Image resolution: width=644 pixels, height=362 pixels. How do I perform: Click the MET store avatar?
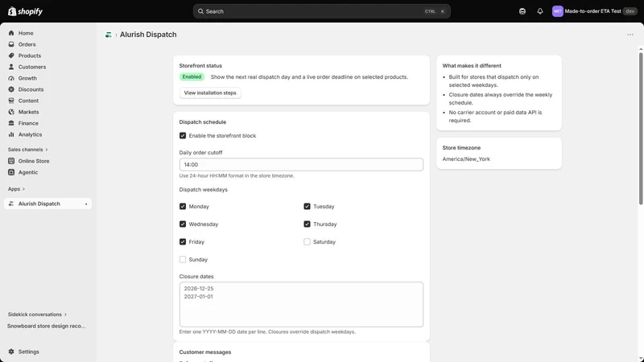[x=557, y=11]
